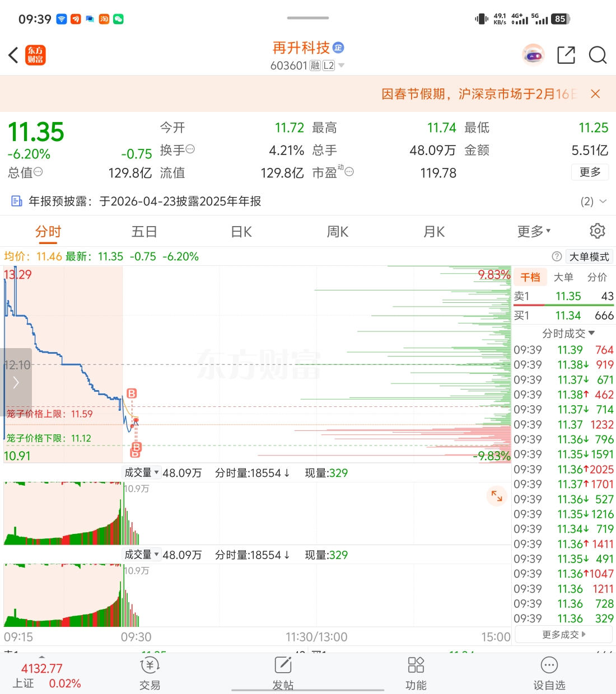Tap the WeChat status bar icon
The height and width of the screenshot is (694, 616).
tap(118, 19)
